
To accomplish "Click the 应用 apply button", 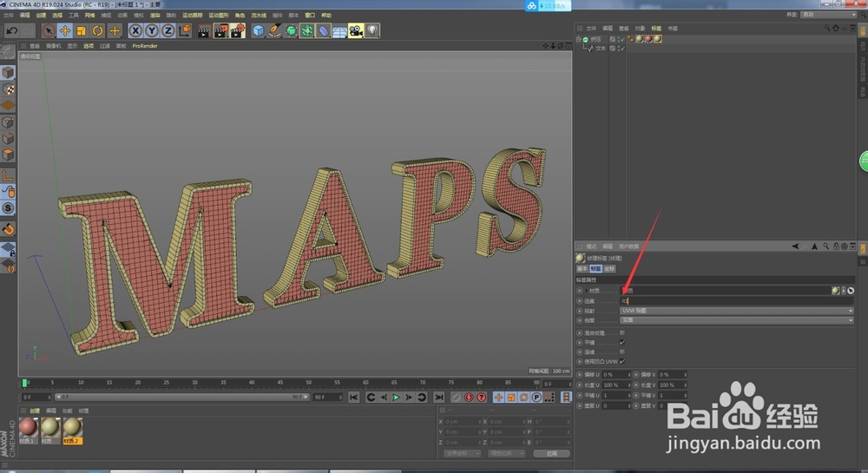I will tap(551, 453).
